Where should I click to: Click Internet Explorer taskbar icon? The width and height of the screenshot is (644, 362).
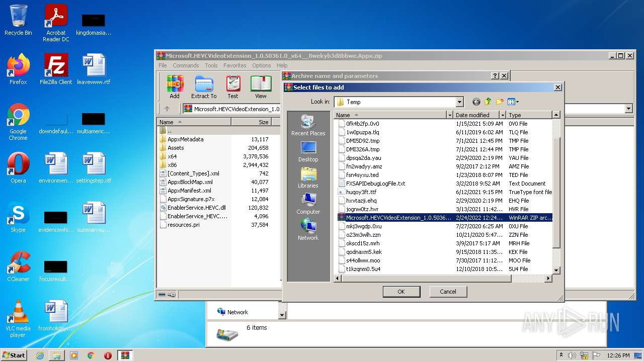[40, 355]
